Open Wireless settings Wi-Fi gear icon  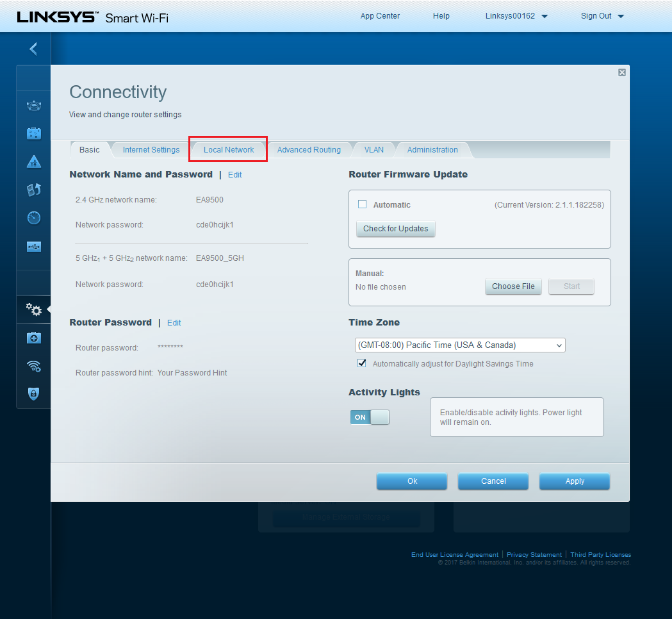34,366
